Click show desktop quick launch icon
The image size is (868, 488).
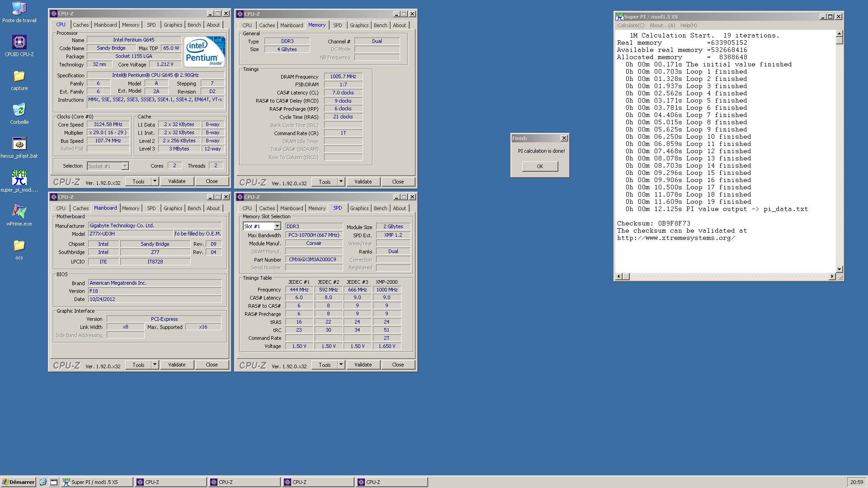point(53,482)
